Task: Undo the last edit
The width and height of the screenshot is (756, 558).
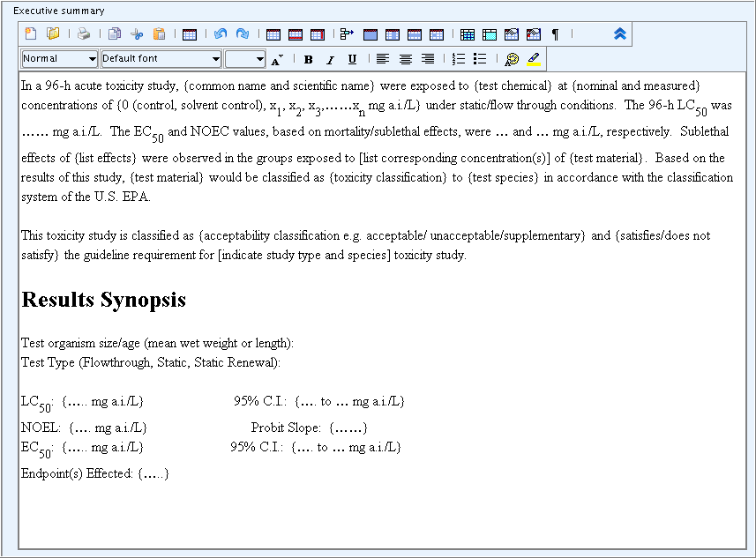Action: 221,33
